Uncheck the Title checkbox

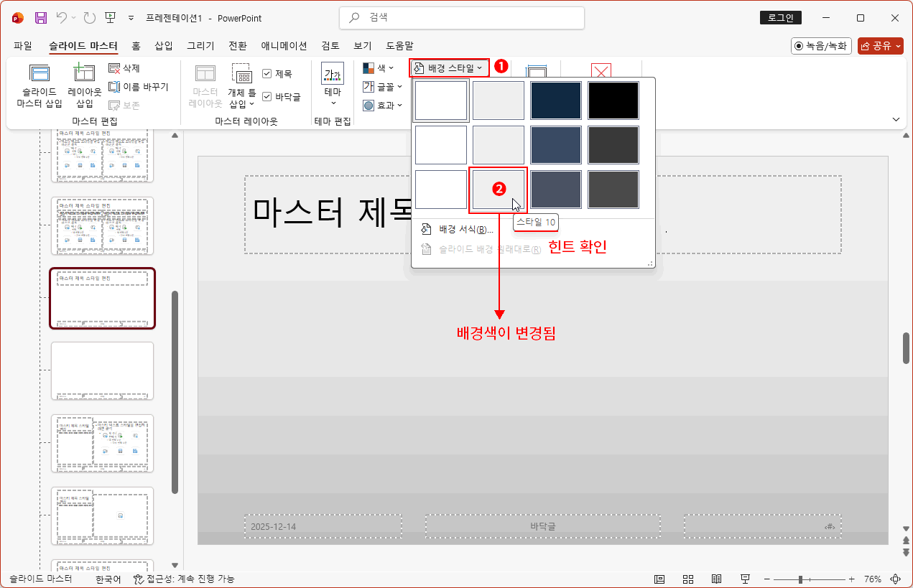click(x=267, y=73)
